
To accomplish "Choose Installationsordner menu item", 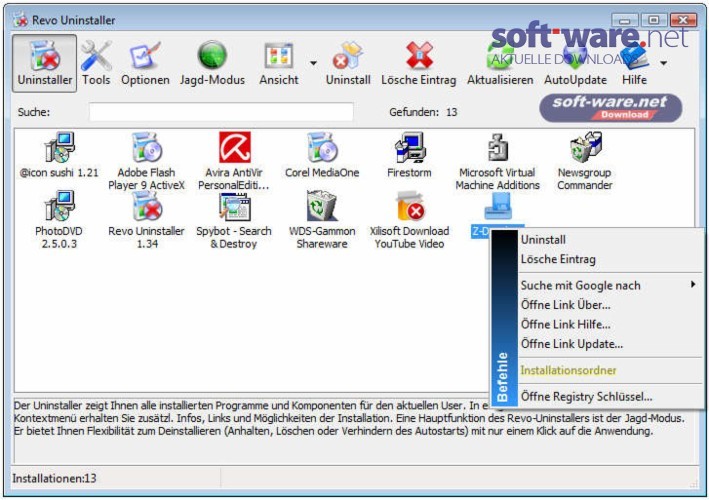I will point(610,370).
